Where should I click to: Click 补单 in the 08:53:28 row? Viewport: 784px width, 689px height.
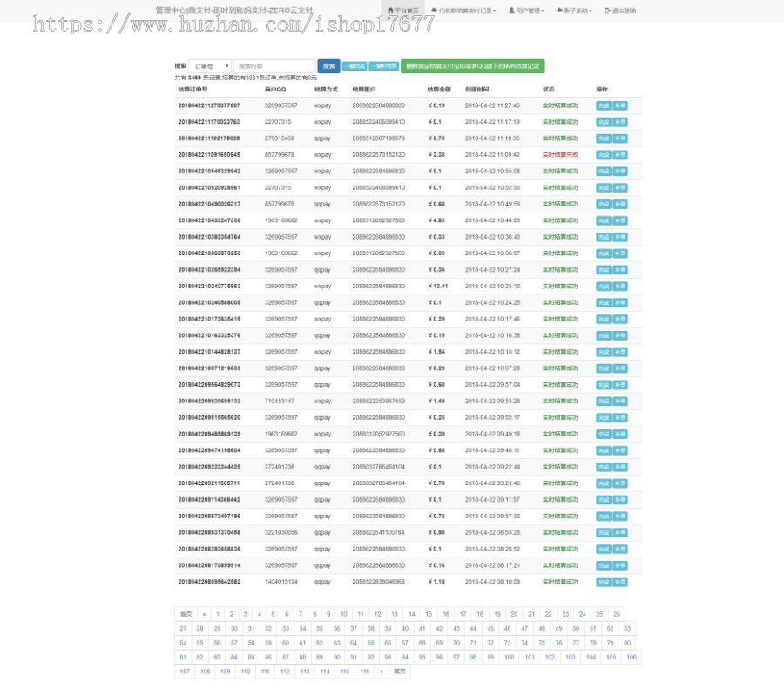pos(620,532)
